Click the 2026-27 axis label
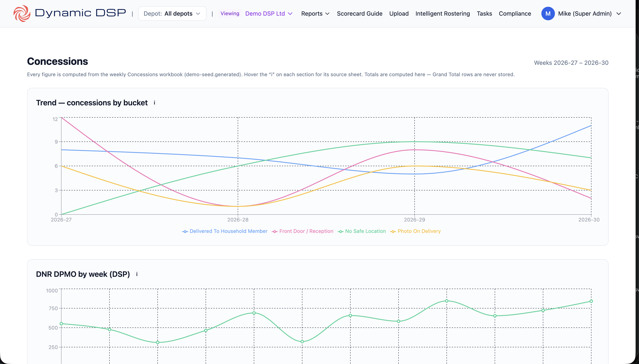The width and height of the screenshot is (639, 364). (x=61, y=220)
